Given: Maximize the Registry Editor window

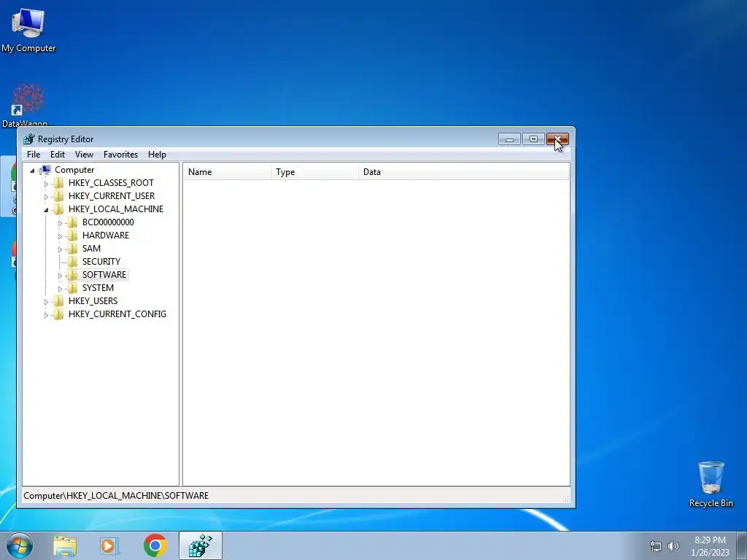Looking at the screenshot, I should (x=533, y=139).
